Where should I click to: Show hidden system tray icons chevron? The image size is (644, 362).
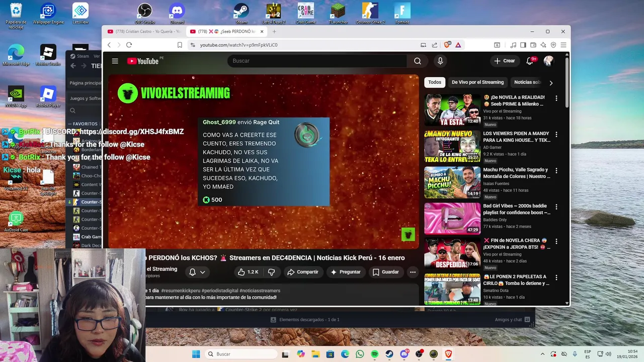(542, 354)
